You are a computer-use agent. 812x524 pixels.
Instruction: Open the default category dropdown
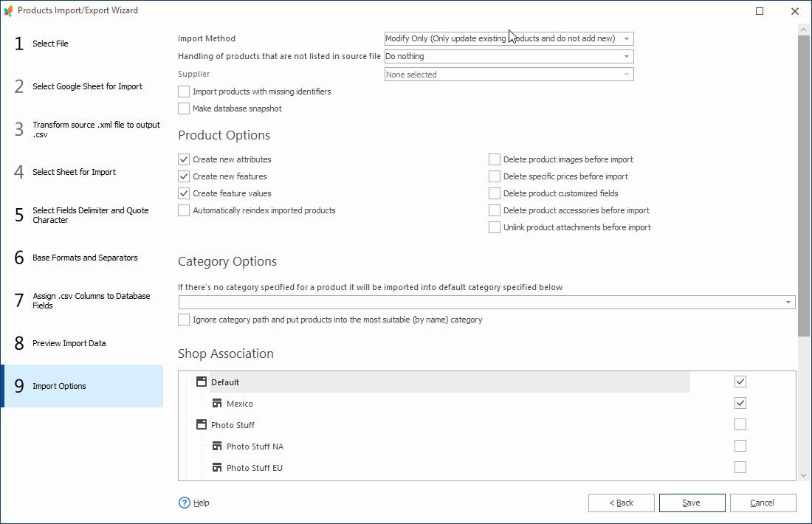(x=486, y=303)
